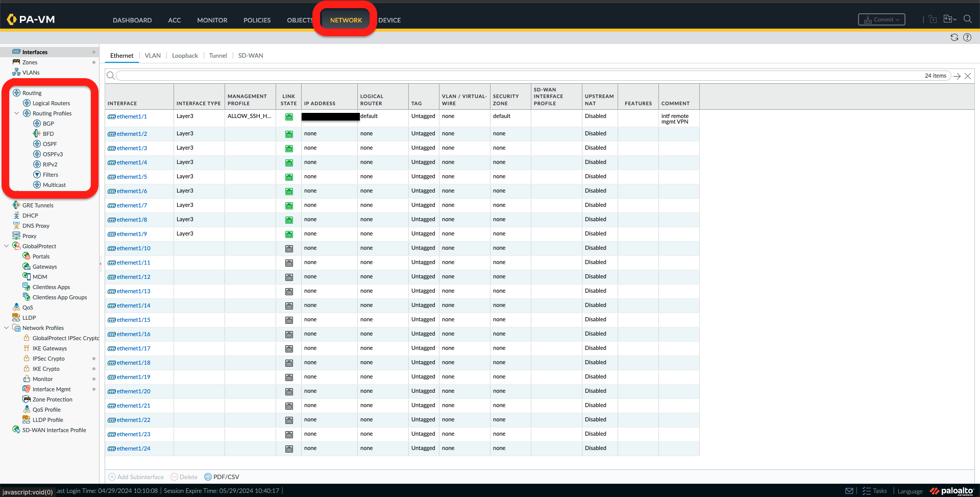Open help via the question mark icon
The height and width of the screenshot is (497, 980).
pos(967,37)
